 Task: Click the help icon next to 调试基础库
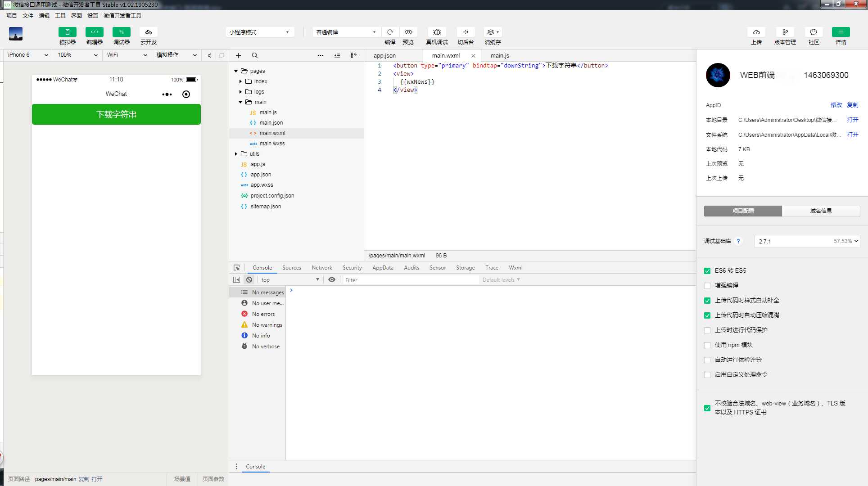point(738,241)
